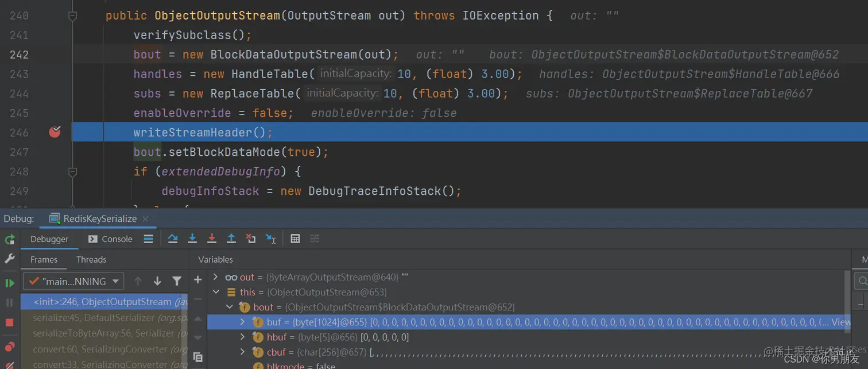Remove watch with the minus icon
This screenshot has width=868, height=369.
coord(198,299)
